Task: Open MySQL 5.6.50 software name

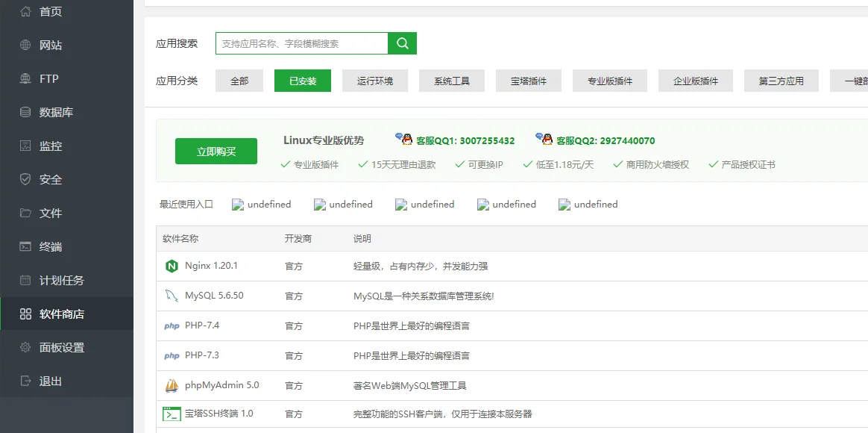Action: pos(214,296)
